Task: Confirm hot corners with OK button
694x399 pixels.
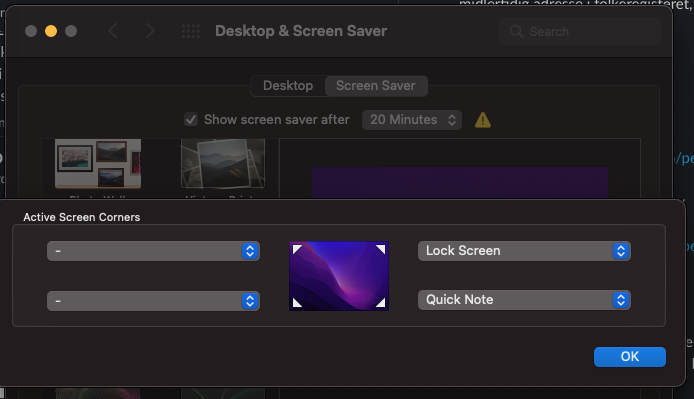Action: click(x=629, y=356)
